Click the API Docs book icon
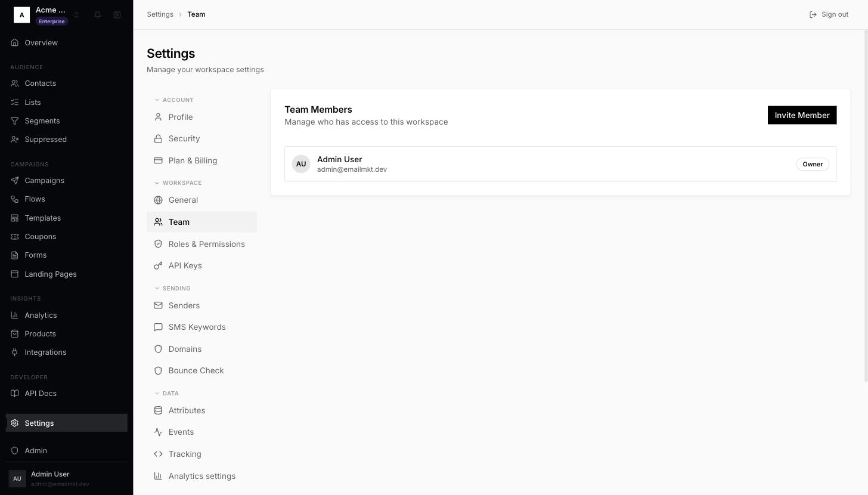 pyautogui.click(x=15, y=394)
